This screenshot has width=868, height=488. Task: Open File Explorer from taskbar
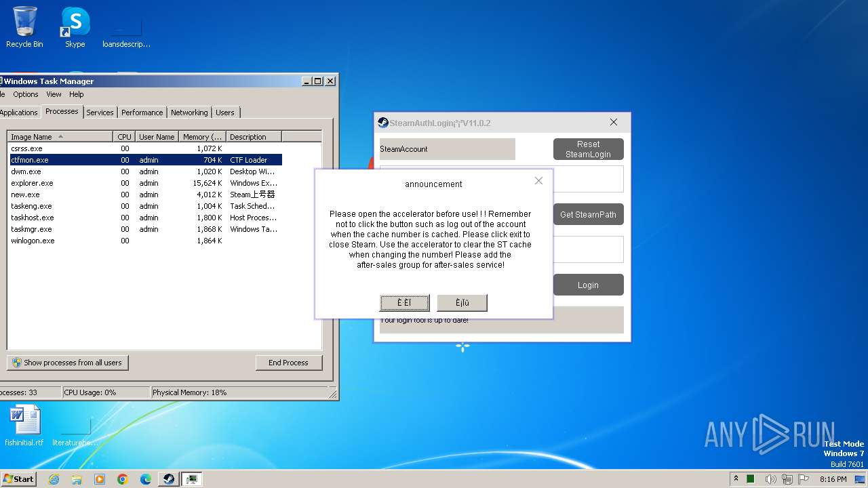click(x=77, y=479)
